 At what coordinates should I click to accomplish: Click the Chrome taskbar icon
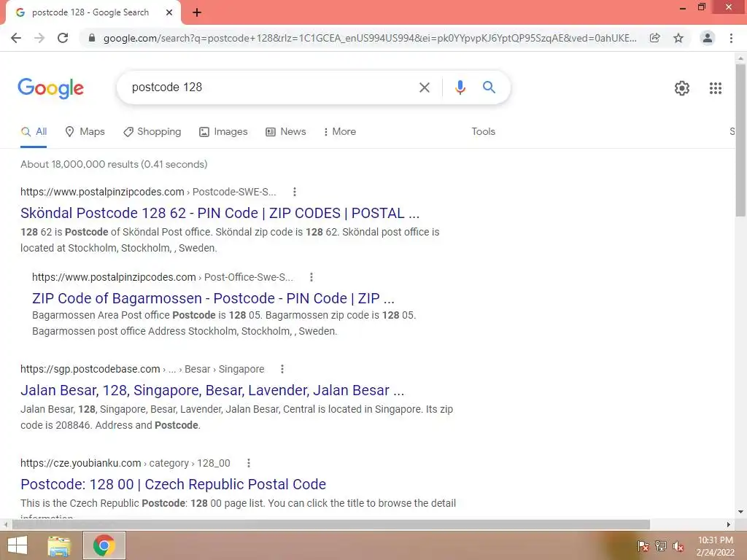[x=104, y=545]
